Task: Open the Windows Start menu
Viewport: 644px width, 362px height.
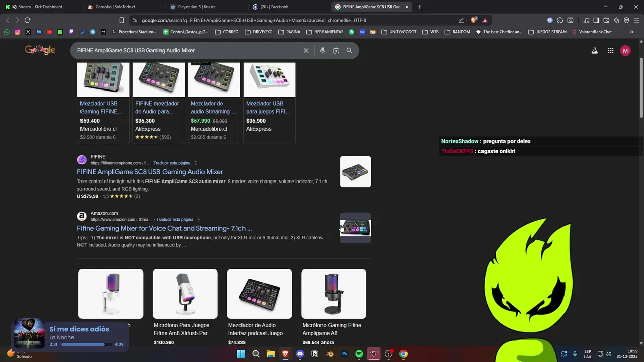Action: [241, 354]
